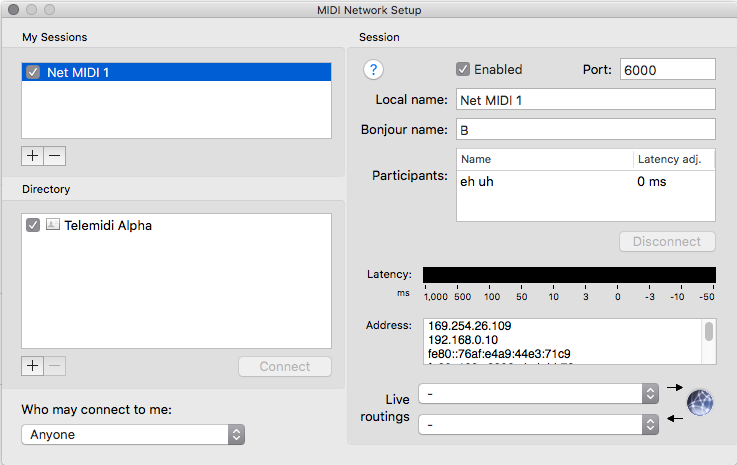Screen dimensions: 737x465
Task: Click into the Port number field
Action: click(667, 69)
